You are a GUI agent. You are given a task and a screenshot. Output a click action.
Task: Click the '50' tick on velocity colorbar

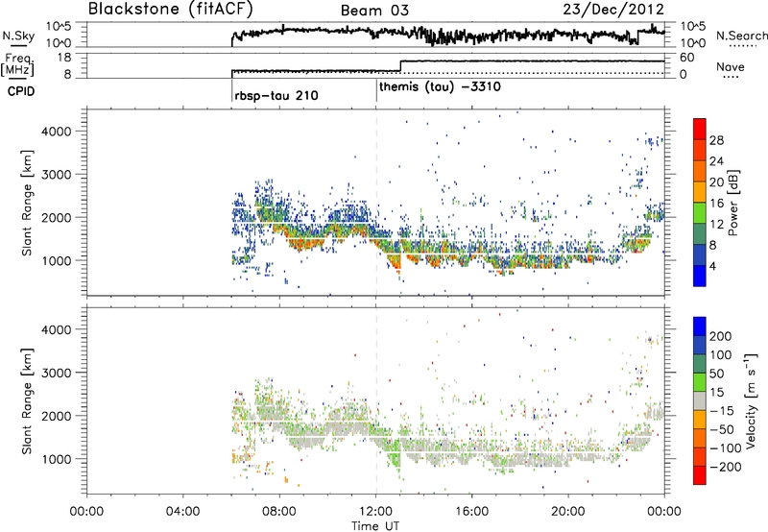point(716,374)
